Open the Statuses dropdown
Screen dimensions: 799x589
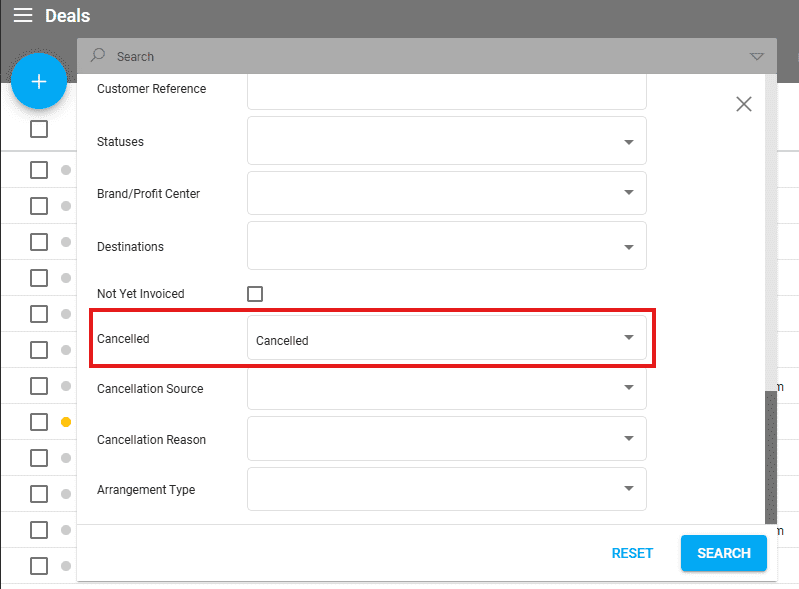(628, 142)
